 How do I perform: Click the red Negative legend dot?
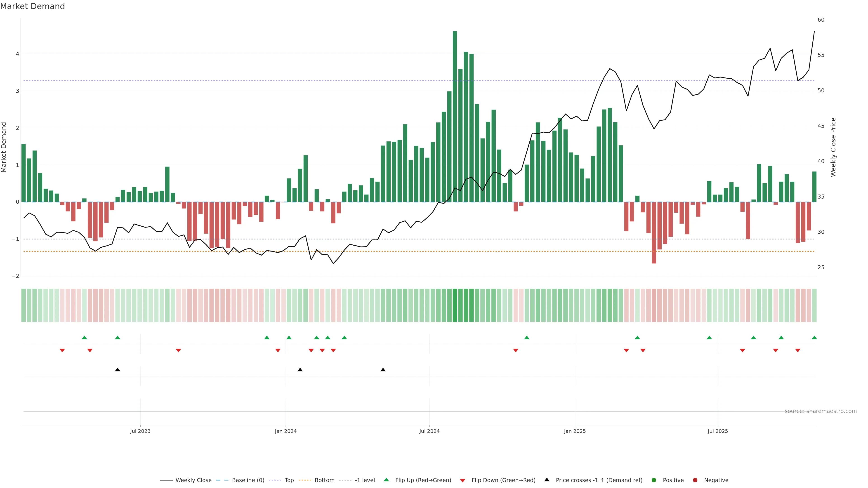[695, 480]
